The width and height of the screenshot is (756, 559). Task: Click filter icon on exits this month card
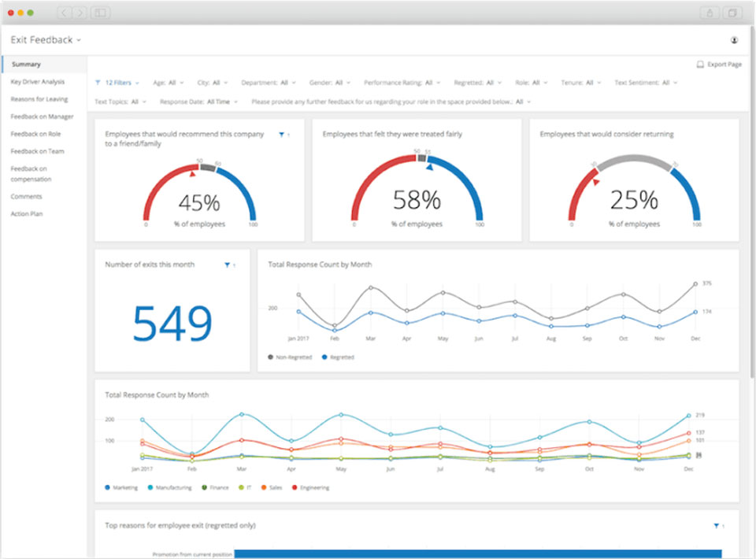click(x=227, y=265)
